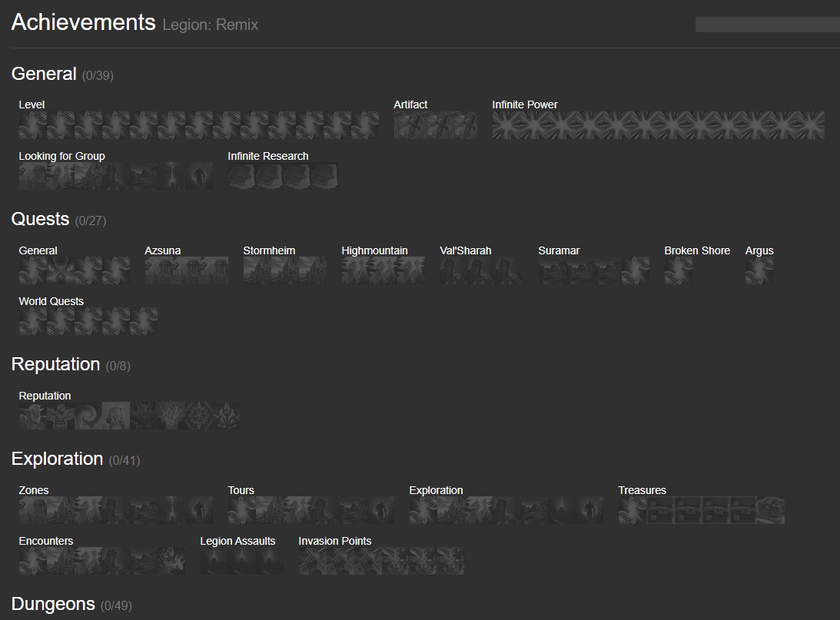The height and width of the screenshot is (620, 840).
Task: Select the first Infinite Power icon
Action: point(506,124)
